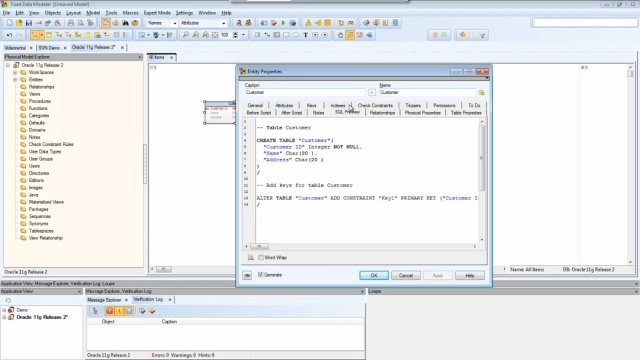Click the zoom value stepper arrows
Image resolution: width=640 pixels, height=360 pixels.
point(235,35)
